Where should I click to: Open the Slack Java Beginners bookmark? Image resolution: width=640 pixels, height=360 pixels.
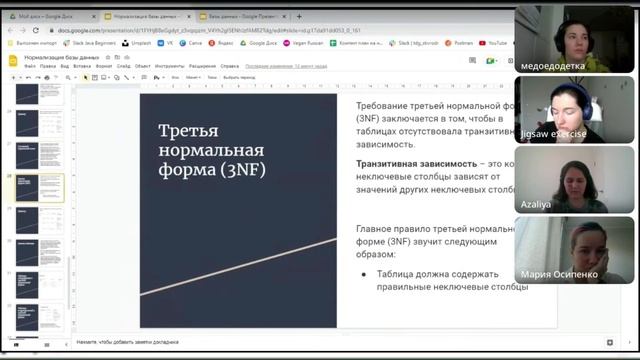[x=89, y=43]
